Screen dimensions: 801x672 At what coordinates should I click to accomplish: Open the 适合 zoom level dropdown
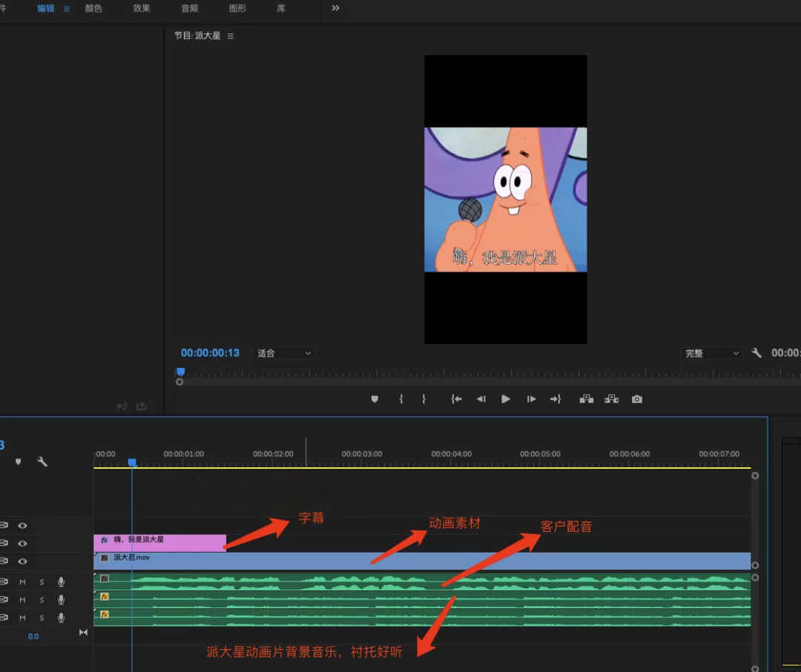click(285, 354)
